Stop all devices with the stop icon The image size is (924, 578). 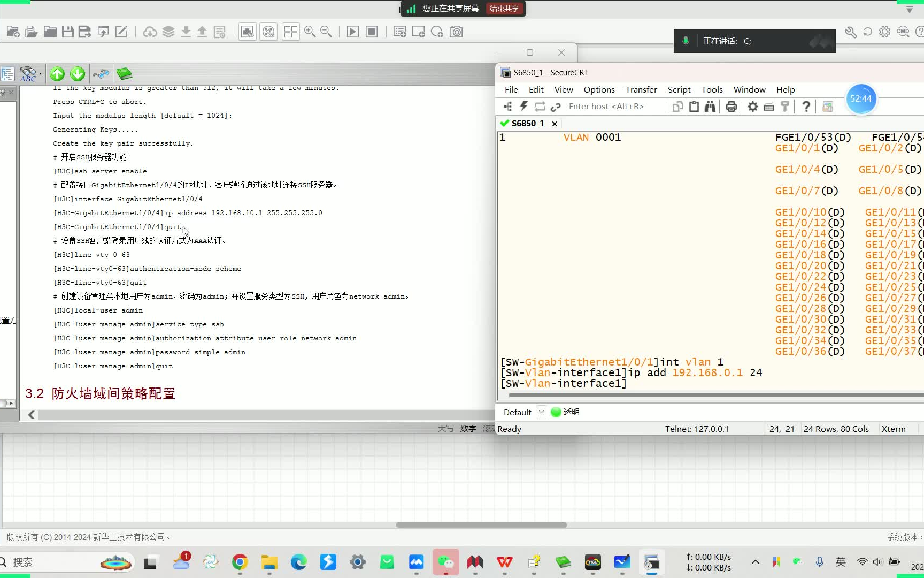(x=372, y=32)
